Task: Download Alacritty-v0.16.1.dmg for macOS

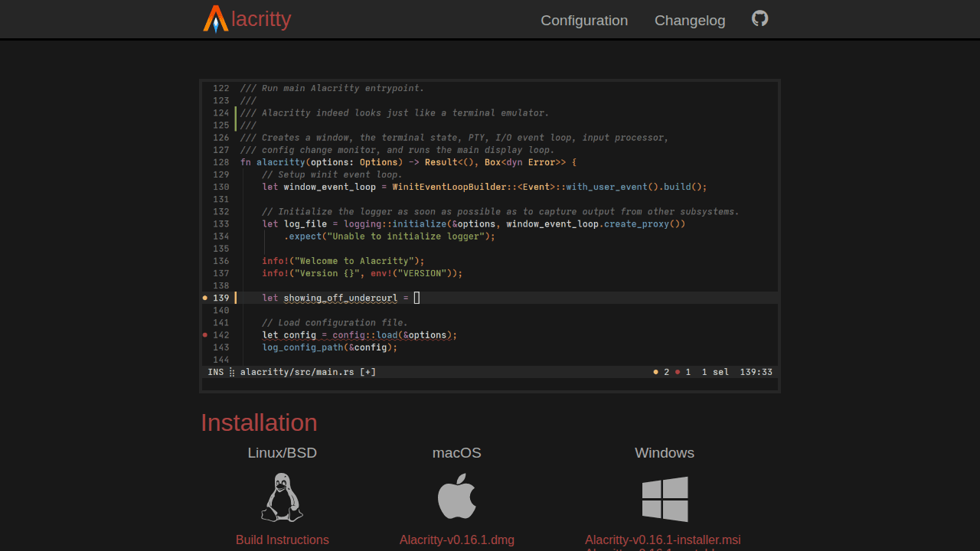Action: tap(457, 540)
